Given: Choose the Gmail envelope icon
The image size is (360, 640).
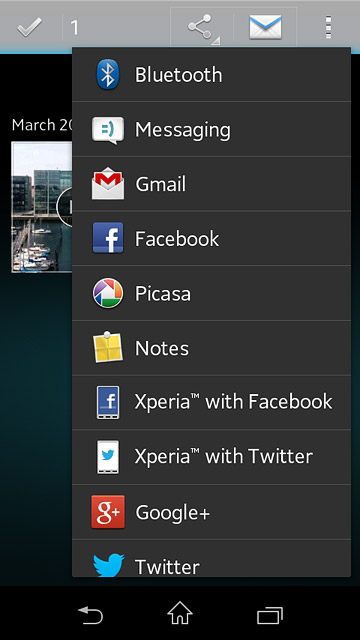Looking at the screenshot, I should pos(108,184).
